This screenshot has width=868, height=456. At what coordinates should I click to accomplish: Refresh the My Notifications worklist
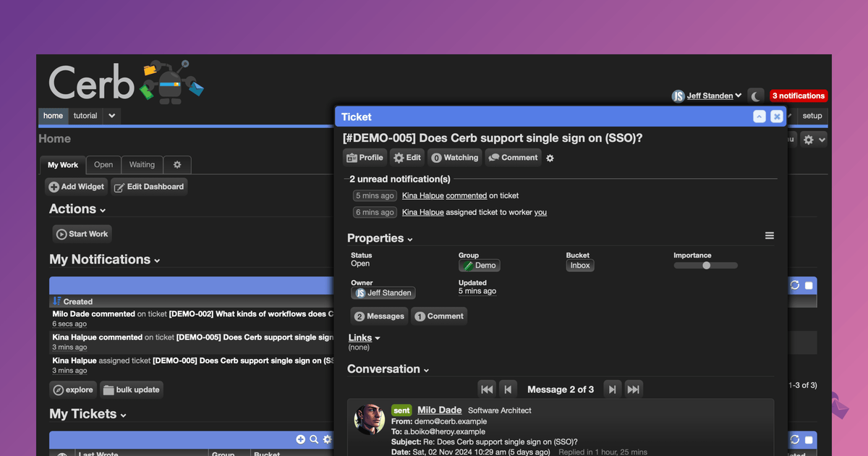pyautogui.click(x=795, y=285)
